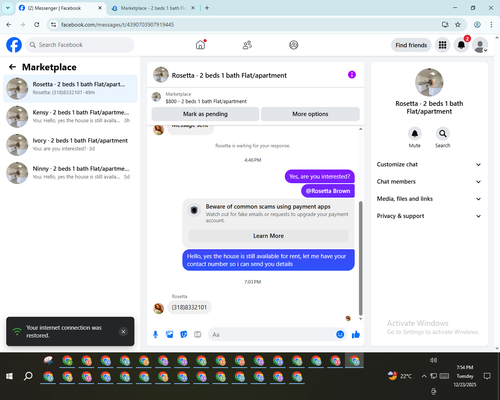This screenshot has width=500, height=400.
Task: Open the weather 22°C widget
Action: (400, 376)
